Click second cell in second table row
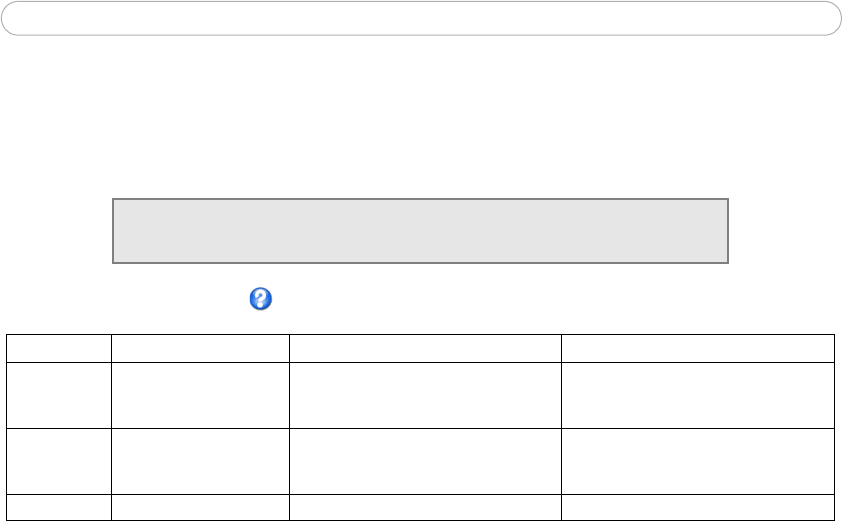842x521 pixels. [200, 394]
